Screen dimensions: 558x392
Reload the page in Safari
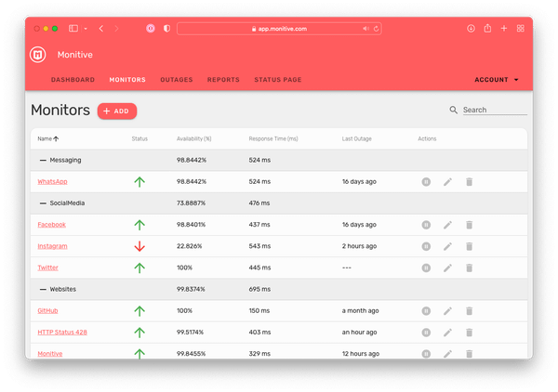point(376,29)
